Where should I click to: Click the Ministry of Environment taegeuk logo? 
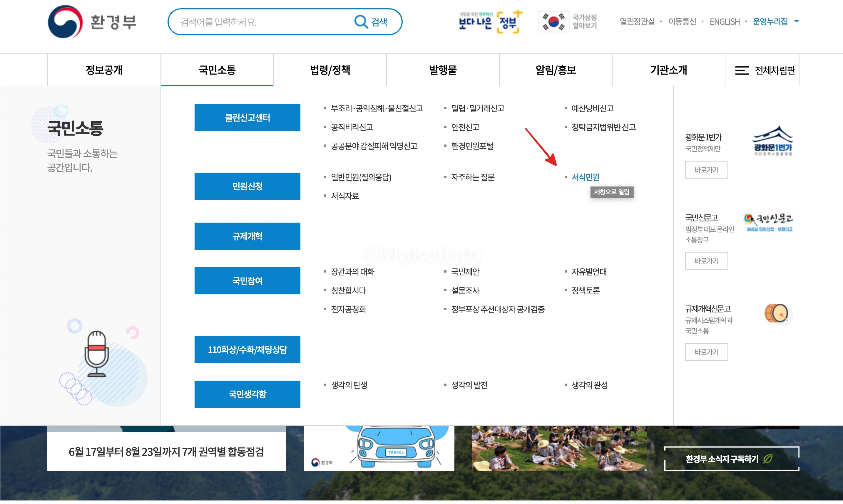coord(65,22)
